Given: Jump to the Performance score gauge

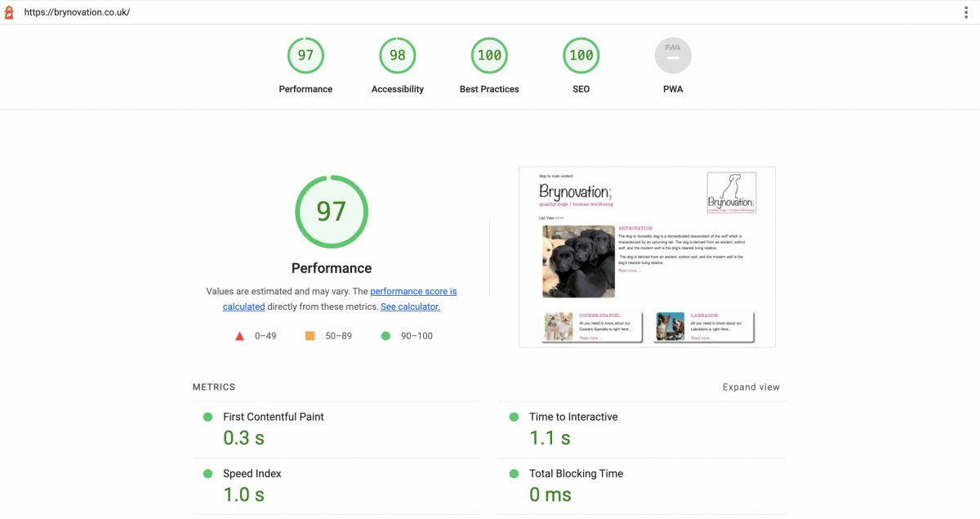Looking at the screenshot, I should click(x=305, y=56).
